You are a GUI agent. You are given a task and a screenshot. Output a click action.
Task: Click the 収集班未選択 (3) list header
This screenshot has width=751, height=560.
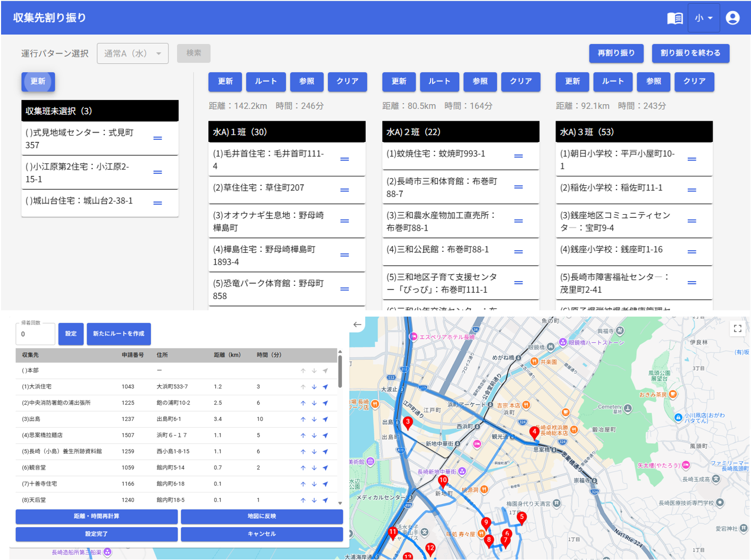click(100, 111)
